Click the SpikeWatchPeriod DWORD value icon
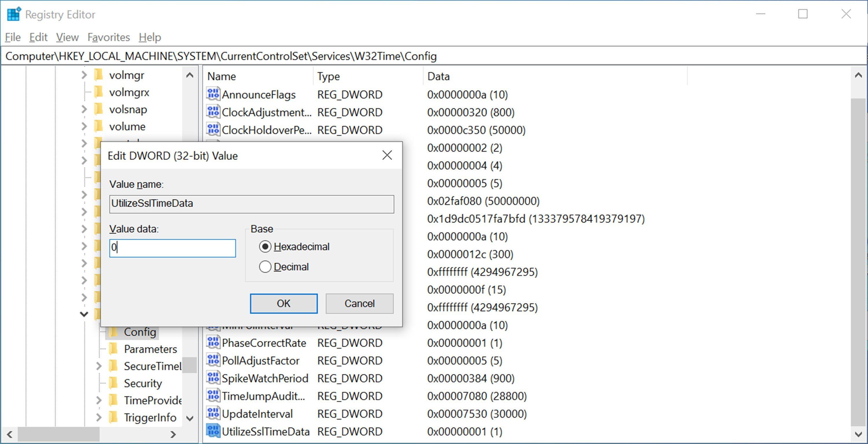This screenshot has height=444, width=868. tap(213, 378)
